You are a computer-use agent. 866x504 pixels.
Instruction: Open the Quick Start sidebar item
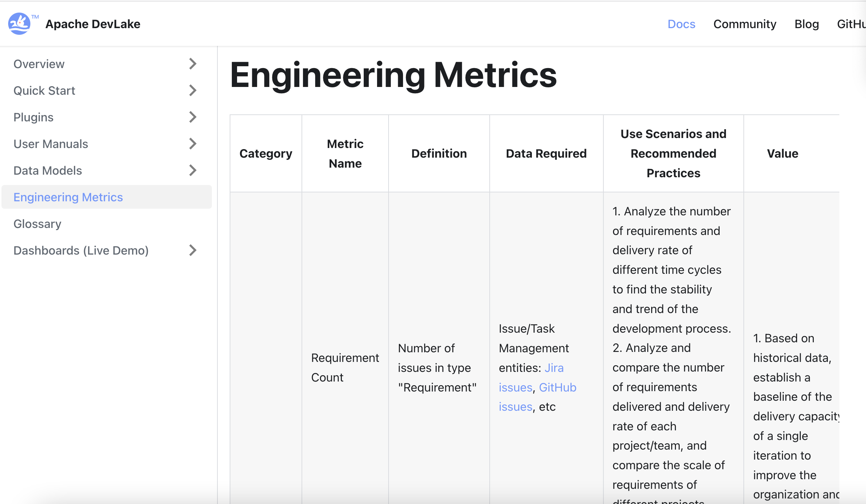pos(44,90)
